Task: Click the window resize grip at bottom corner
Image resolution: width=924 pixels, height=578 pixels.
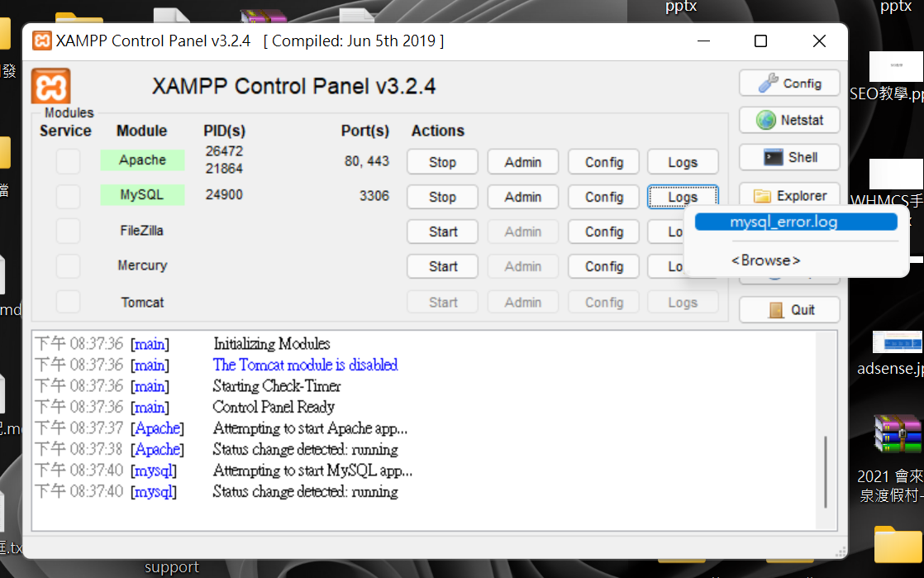Action: click(841, 552)
